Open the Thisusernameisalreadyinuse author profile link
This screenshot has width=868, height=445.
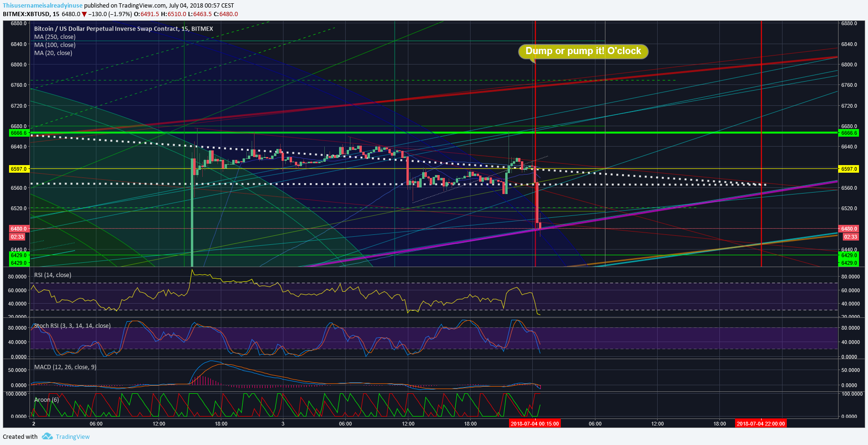[43, 6]
